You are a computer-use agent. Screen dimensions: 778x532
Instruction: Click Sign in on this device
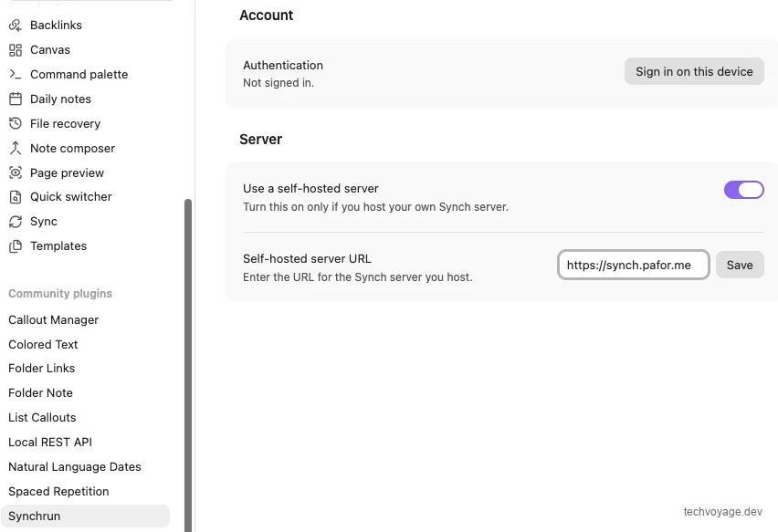coord(694,71)
